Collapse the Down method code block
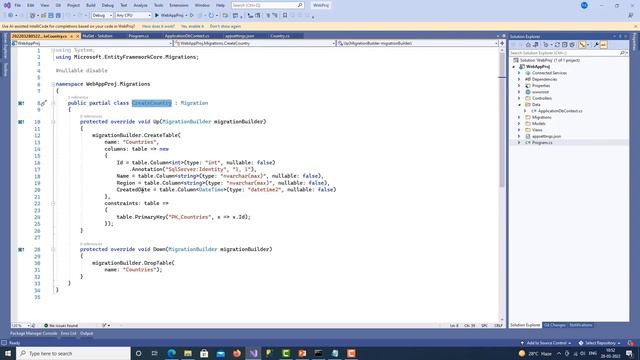 pyautogui.click(x=53, y=249)
